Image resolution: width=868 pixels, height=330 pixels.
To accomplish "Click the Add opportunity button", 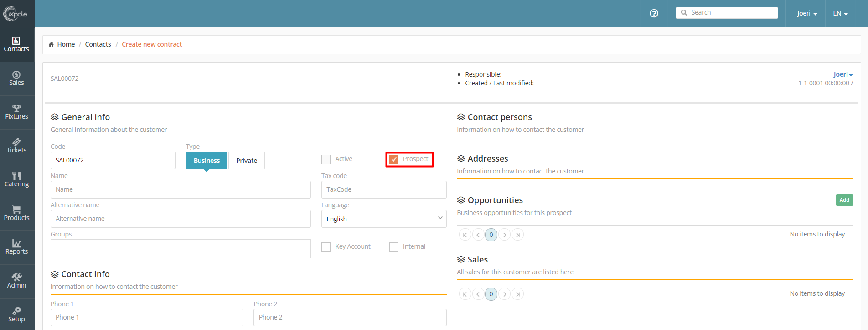I will pyautogui.click(x=844, y=200).
